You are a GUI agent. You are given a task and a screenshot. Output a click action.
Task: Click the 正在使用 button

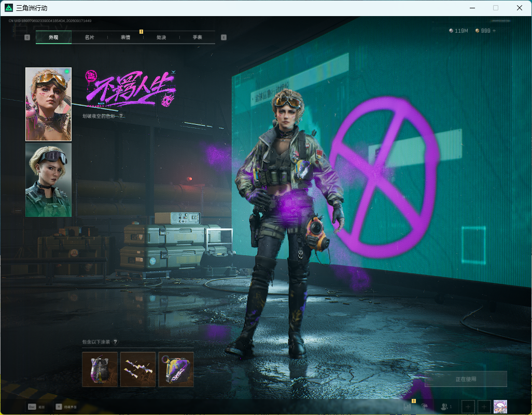(466, 379)
